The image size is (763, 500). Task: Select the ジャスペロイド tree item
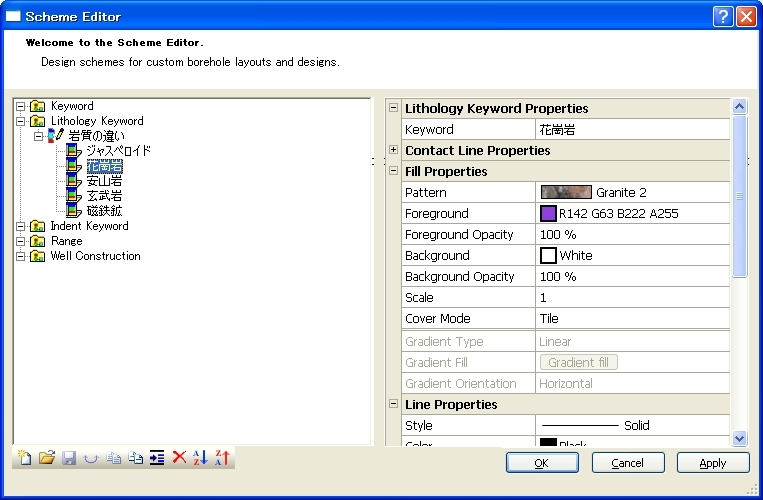(118, 151)
